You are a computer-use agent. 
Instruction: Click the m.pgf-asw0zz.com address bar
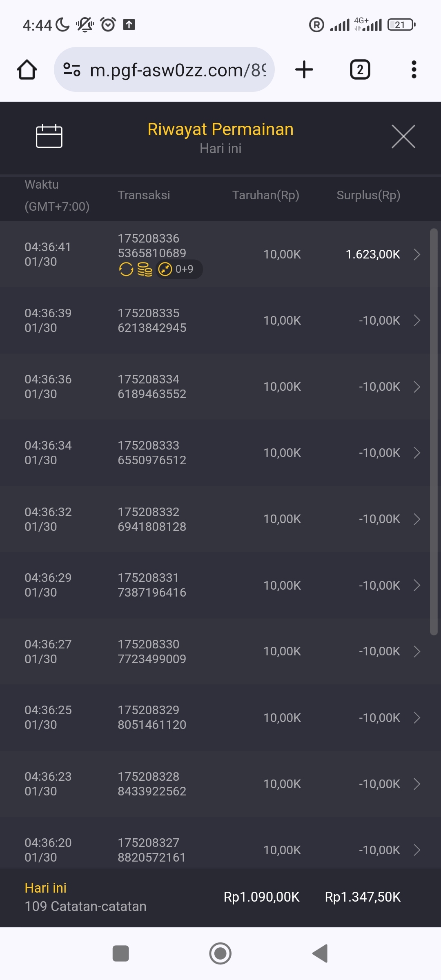coord(178,70)
